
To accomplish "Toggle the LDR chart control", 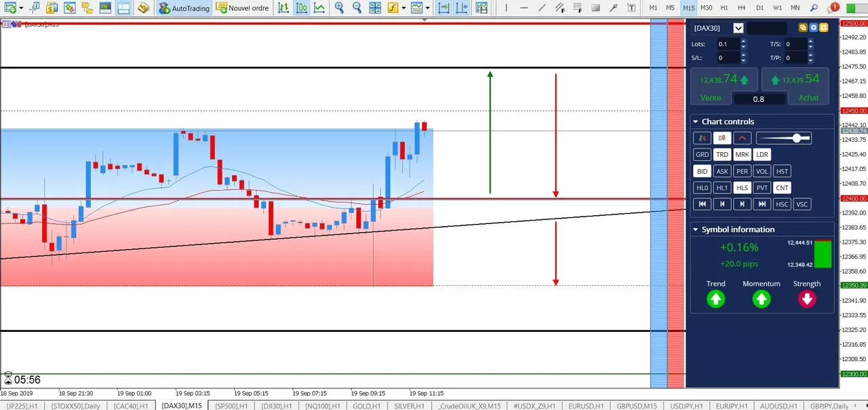I will click(762, 155).
